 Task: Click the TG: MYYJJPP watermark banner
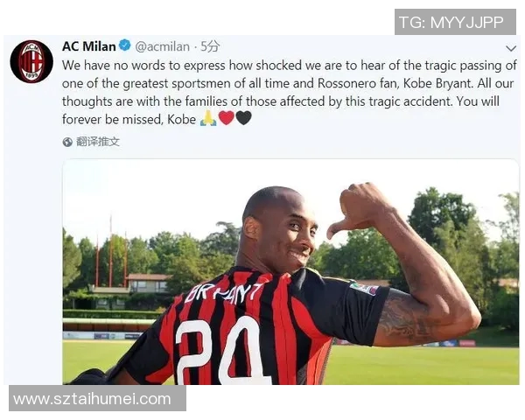point(455,22)
